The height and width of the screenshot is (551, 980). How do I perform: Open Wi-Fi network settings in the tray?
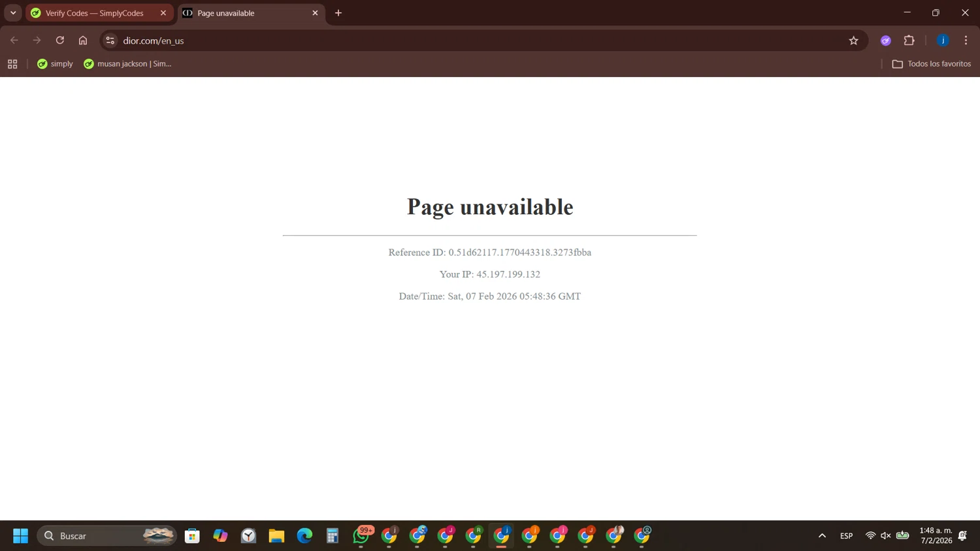point(870,536)
